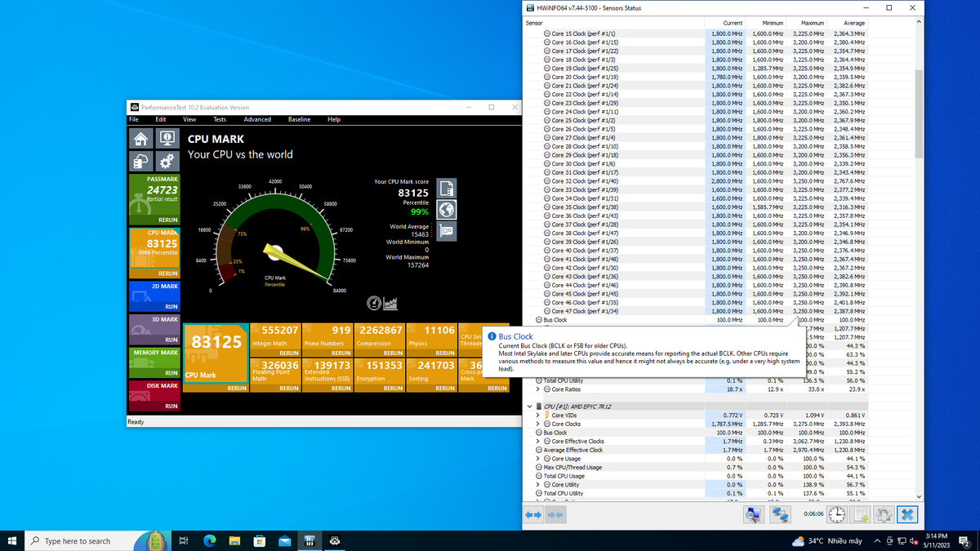Click the HWiNFO magnifier monitor icon
Image resolution: width=980 pixels, height=551 pixels.
753,514
